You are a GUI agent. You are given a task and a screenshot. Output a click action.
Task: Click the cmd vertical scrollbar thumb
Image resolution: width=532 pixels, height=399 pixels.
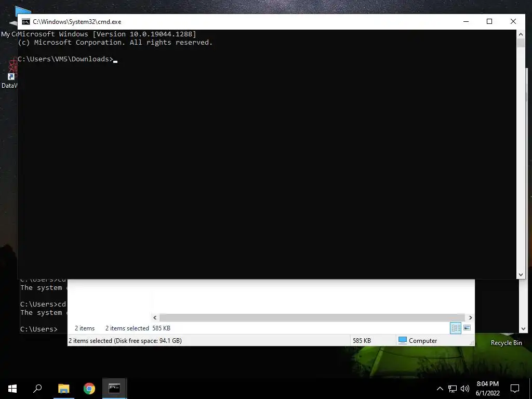521,43
